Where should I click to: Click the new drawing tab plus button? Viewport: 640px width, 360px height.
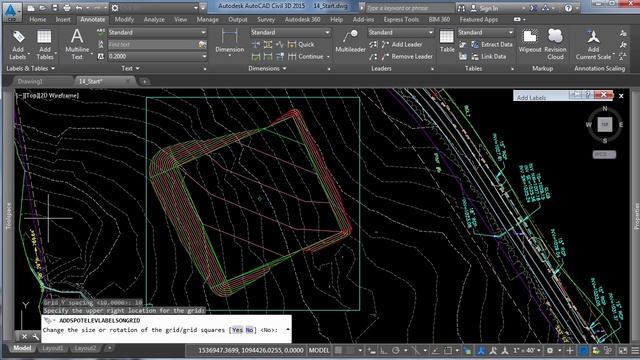pyautogui.click(x=144, y=82)
